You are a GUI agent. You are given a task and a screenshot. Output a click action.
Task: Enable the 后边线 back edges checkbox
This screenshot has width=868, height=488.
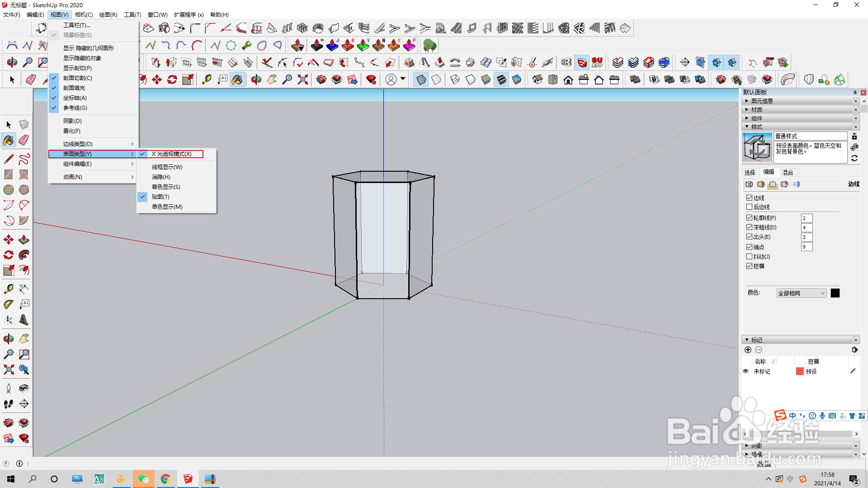tap(749, 207)
